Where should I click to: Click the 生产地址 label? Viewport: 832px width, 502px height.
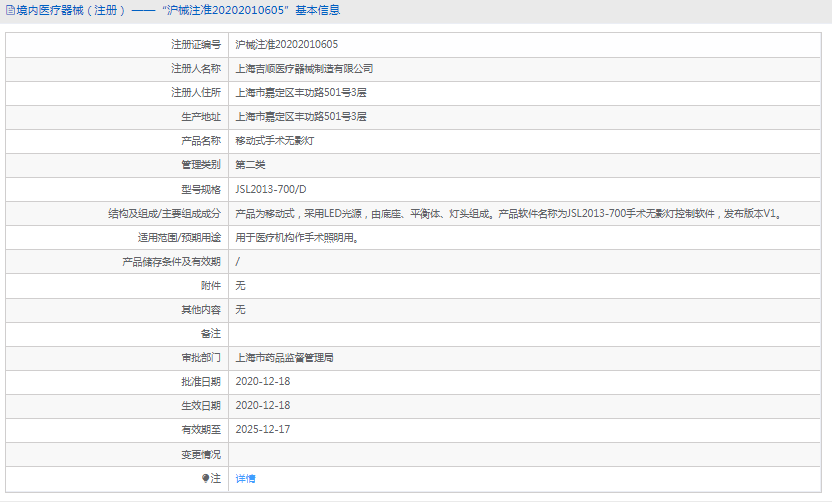201,117
